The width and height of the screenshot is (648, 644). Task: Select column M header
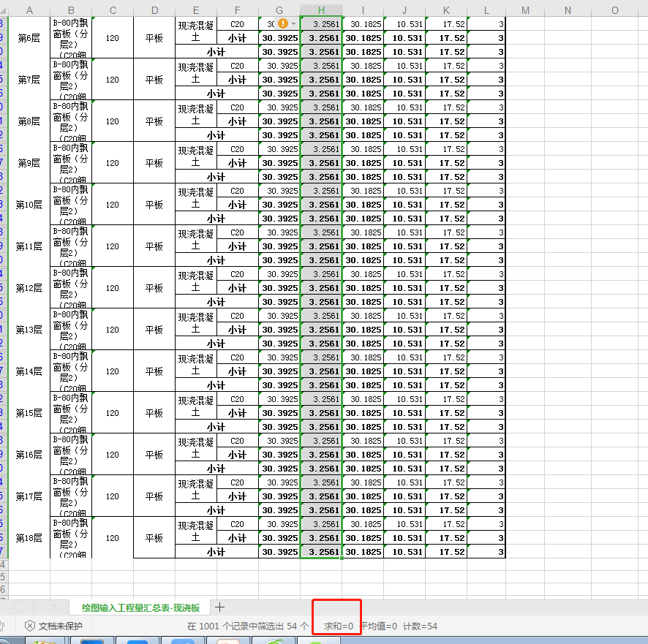point(525,10)
